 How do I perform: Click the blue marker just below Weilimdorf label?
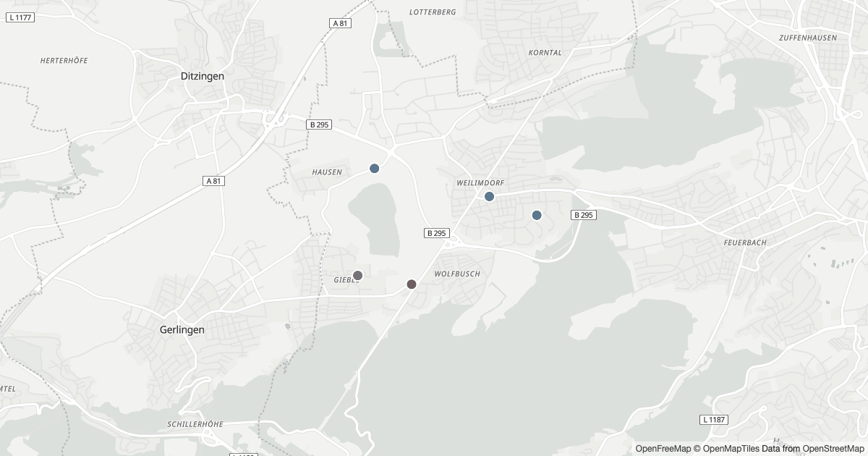point(489,196)
